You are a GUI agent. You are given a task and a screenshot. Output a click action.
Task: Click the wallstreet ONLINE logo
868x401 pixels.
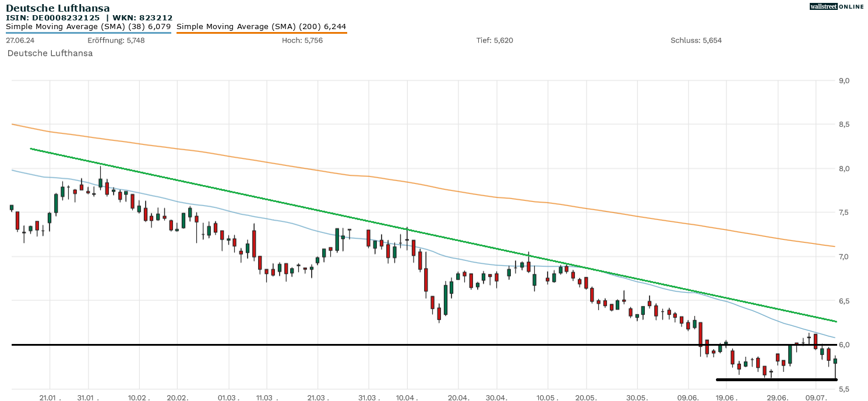tap(837, 6)
